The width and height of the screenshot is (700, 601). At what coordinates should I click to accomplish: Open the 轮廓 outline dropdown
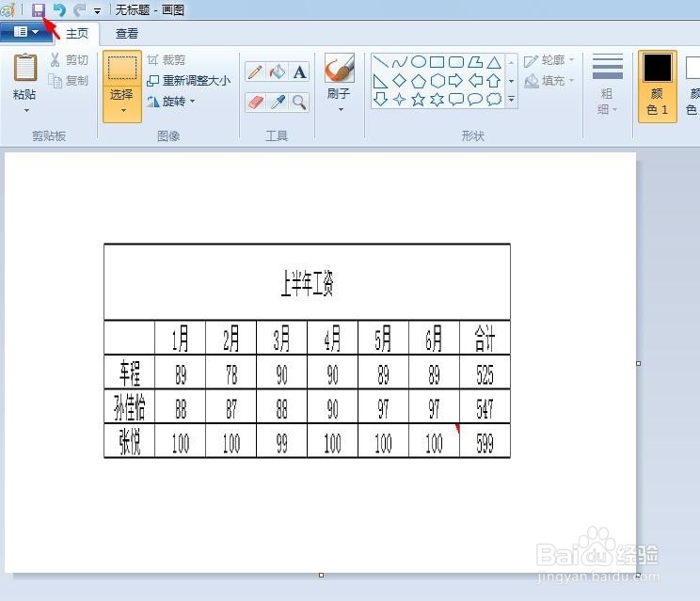549,60
